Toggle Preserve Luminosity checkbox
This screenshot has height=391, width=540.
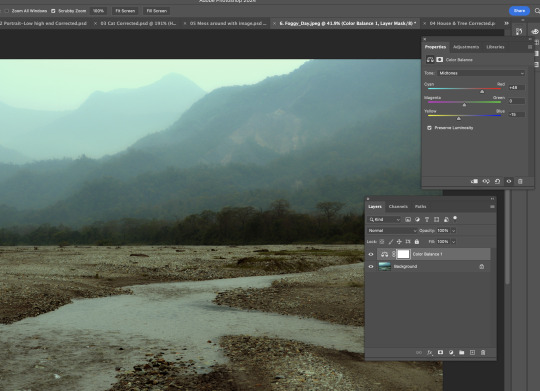pyautogui.click(x=429, y=128)
